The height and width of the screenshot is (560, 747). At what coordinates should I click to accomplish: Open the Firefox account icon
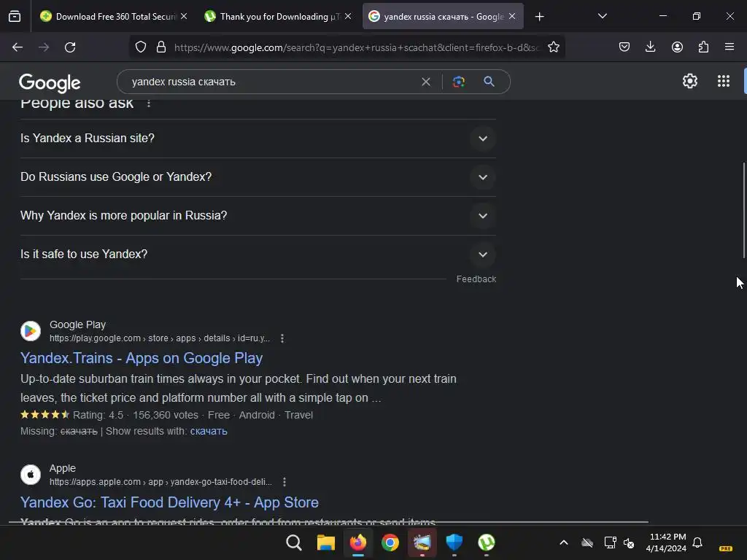tap(677, 47)
